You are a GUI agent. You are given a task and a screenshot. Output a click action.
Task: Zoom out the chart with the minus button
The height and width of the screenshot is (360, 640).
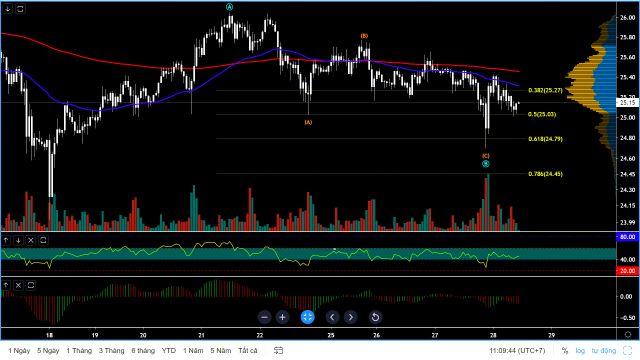pos(264,317)
